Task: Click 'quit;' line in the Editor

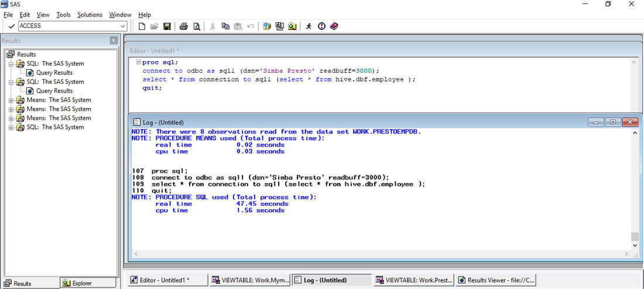Action: [152, 88]
